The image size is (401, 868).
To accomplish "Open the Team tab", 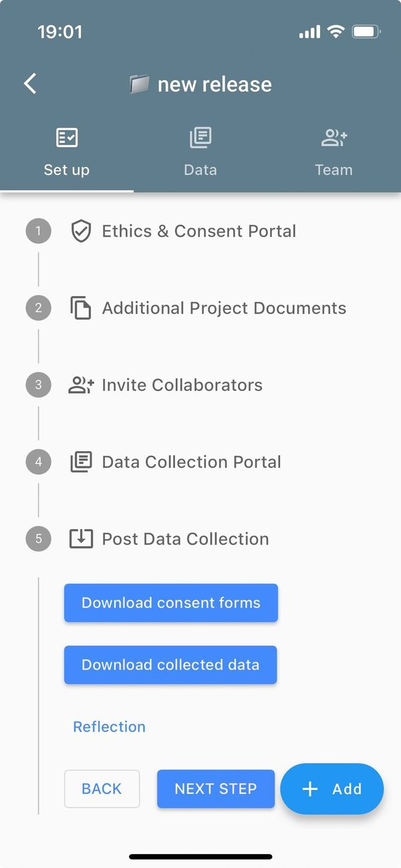I will [x=333, y=152].
